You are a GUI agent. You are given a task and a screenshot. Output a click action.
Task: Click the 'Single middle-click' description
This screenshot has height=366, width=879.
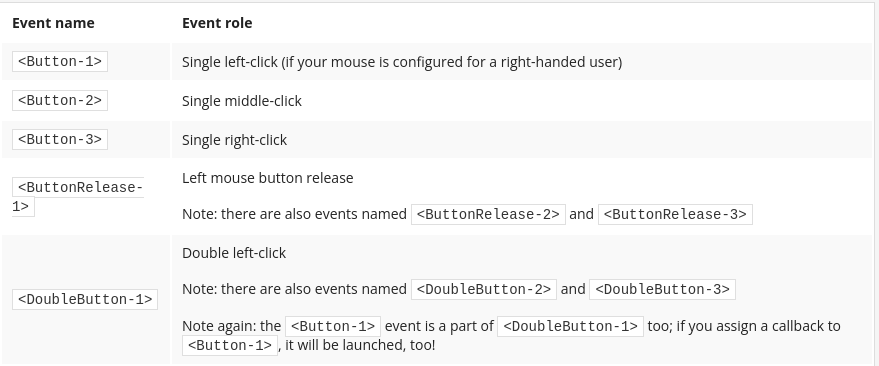coord(242,101)
